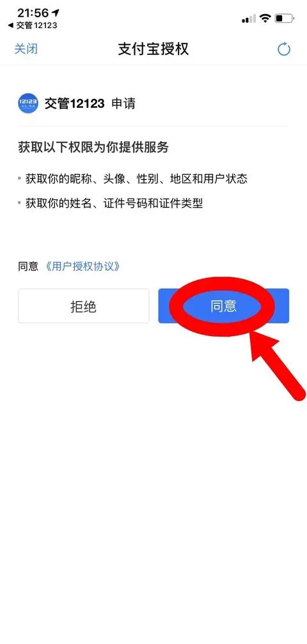Close the authorization page via 关闭
307x644 pixels.
click(x=26, y=49)
